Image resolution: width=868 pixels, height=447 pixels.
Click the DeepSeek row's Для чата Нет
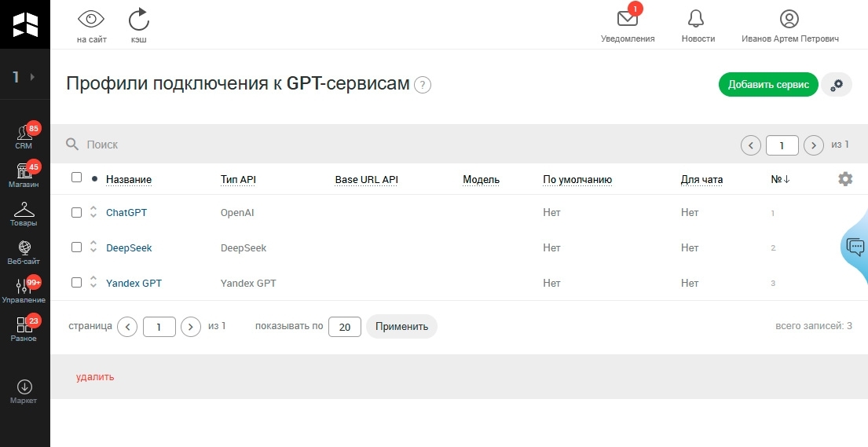click(689, 247)
